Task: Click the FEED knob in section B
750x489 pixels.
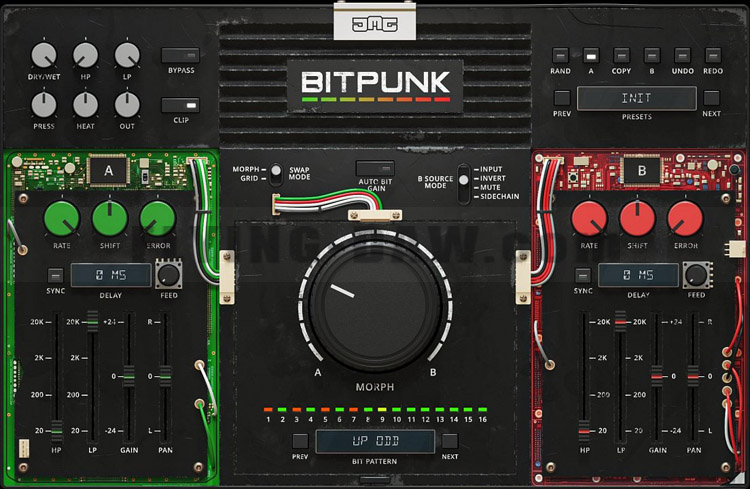Action: (696, 275)
